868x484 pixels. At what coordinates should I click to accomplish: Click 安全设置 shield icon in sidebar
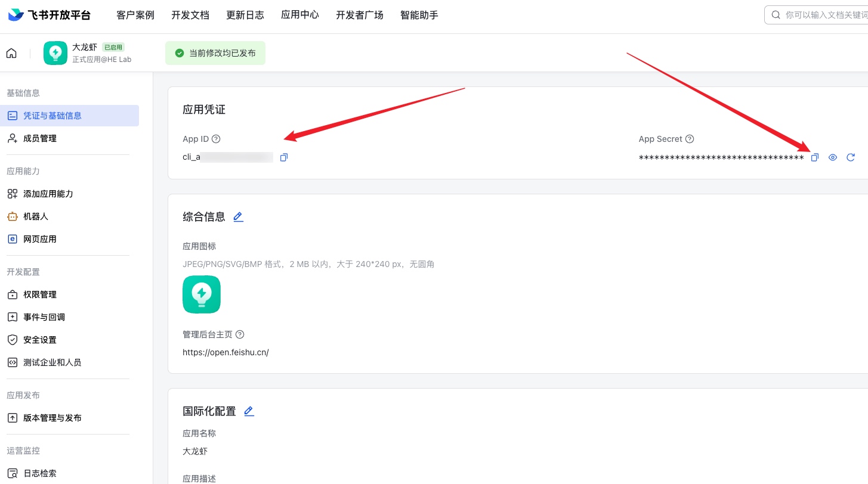coord(12,340)
